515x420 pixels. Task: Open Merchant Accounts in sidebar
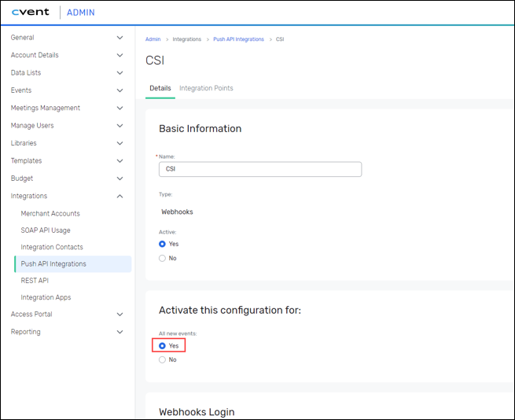pos(50,213)
